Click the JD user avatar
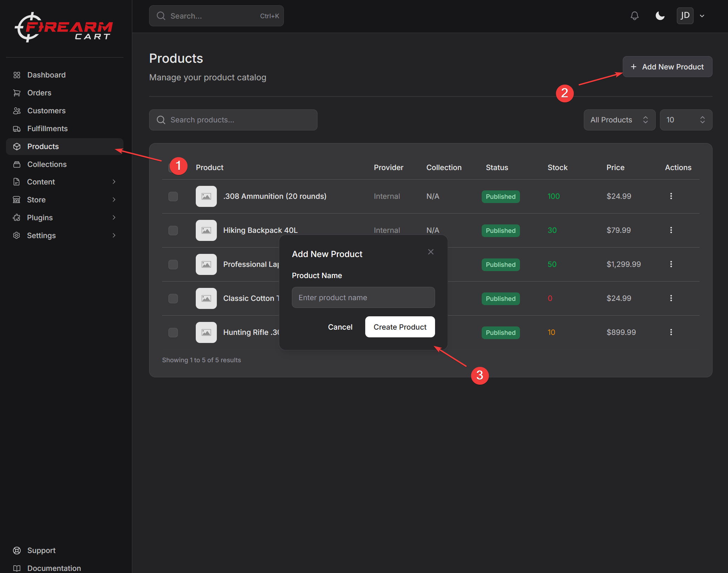 [x=685, y=16]
